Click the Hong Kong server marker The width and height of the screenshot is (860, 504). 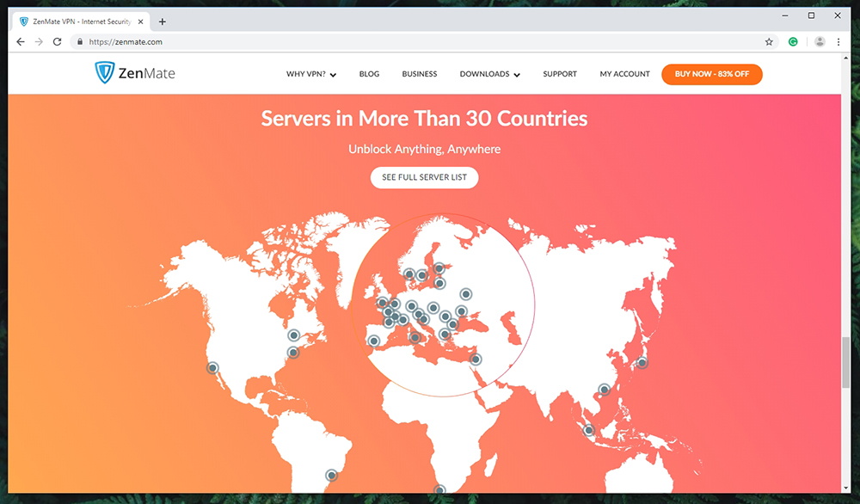point(604,390)
